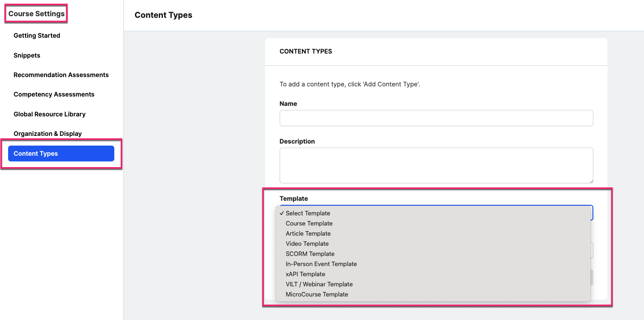Click the Template field label
This screenshot has width=644, height=320.
coord(294,199)
